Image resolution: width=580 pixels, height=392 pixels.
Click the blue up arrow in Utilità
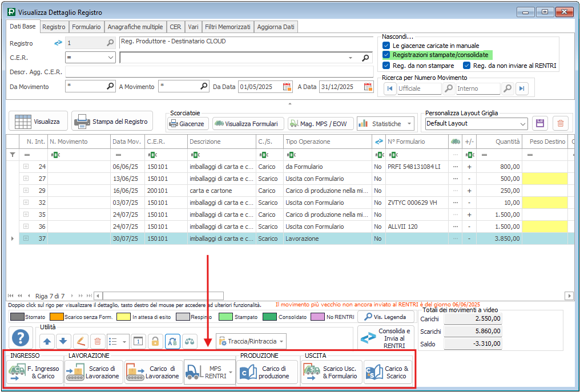47,341
